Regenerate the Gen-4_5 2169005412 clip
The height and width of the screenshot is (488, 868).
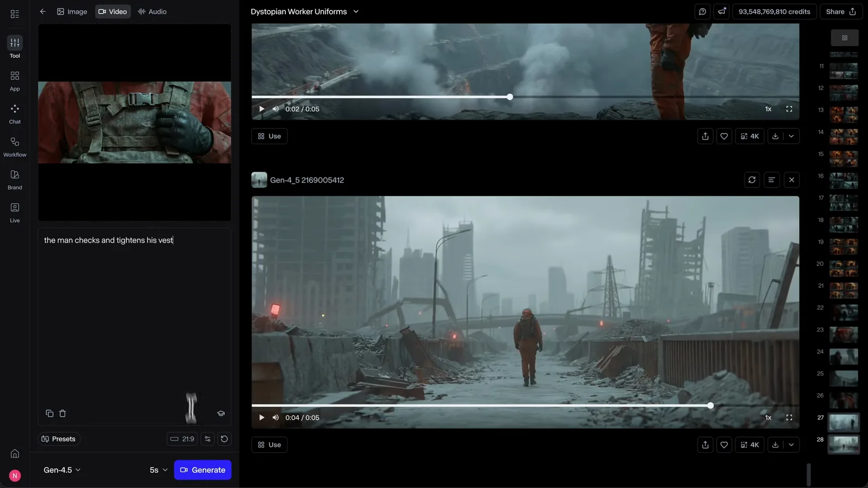tap(752, 180)
